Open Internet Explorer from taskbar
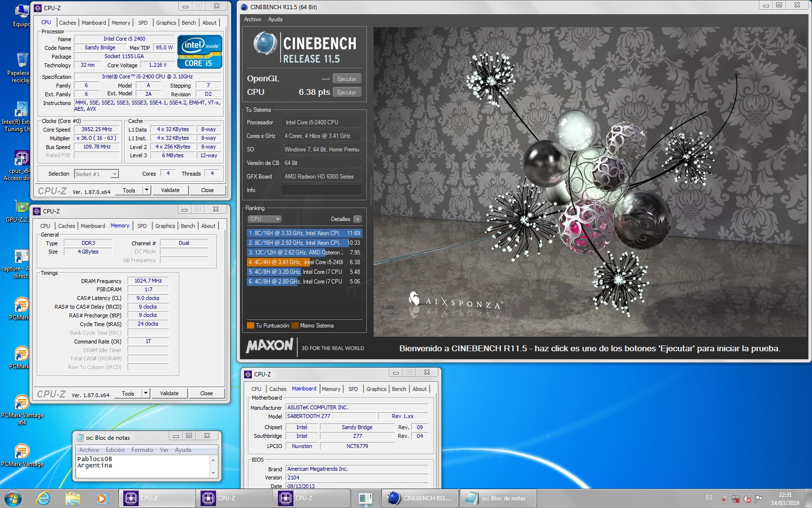The width and height of the screenshot is (812, 508). [x=43, y=498]
